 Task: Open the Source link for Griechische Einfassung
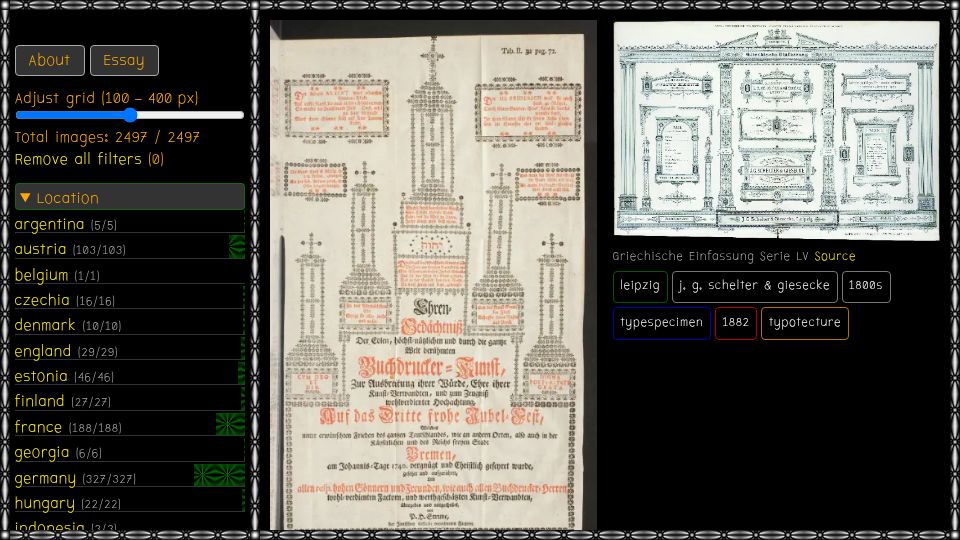(x=834, y=257)
